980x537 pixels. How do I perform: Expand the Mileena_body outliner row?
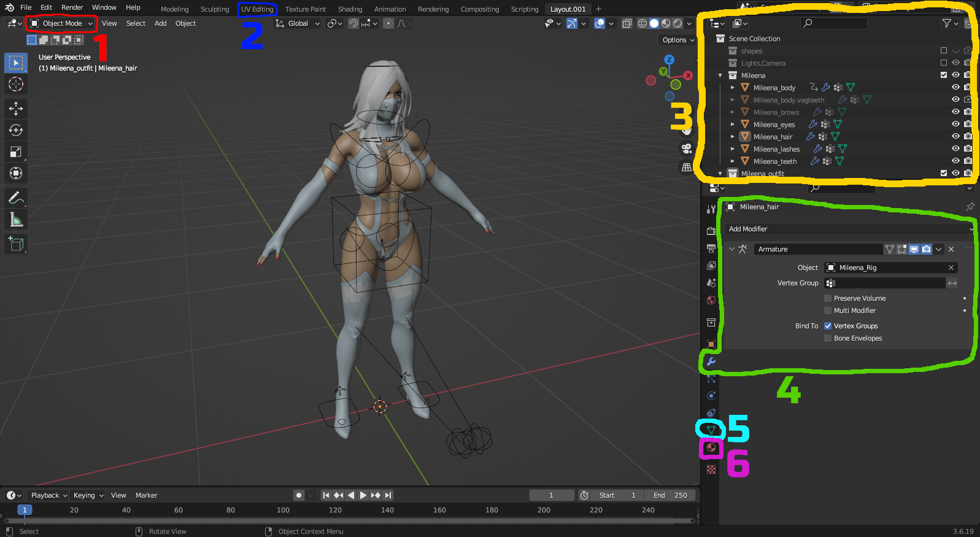pos(733,88)
